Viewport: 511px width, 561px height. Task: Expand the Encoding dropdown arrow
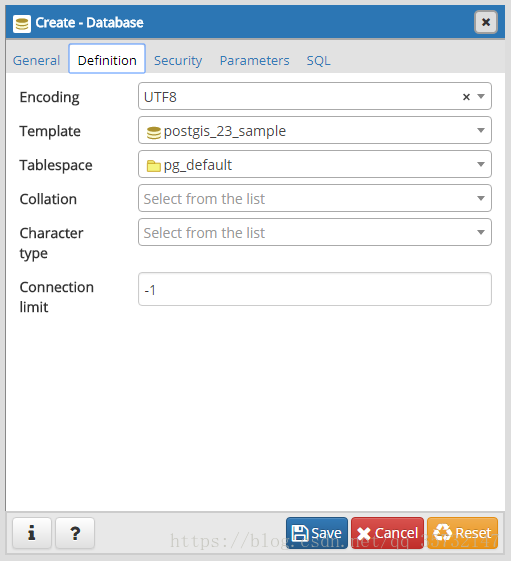click(481, 96)
